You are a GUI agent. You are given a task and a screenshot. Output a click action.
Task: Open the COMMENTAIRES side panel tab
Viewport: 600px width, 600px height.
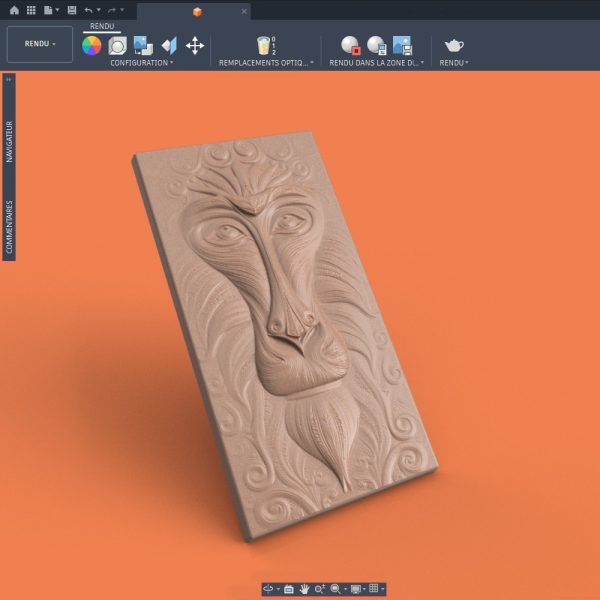(9, 227)
